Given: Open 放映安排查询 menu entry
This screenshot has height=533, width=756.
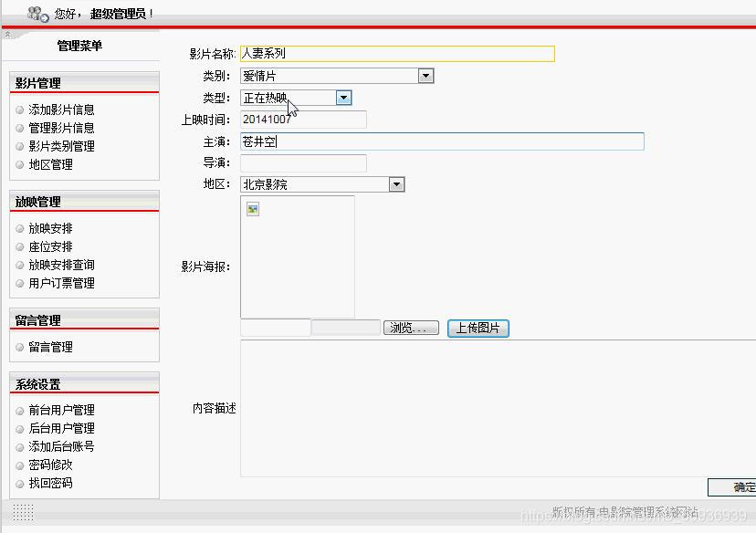Looking at the screenshot, I should (x=61, y=265).
